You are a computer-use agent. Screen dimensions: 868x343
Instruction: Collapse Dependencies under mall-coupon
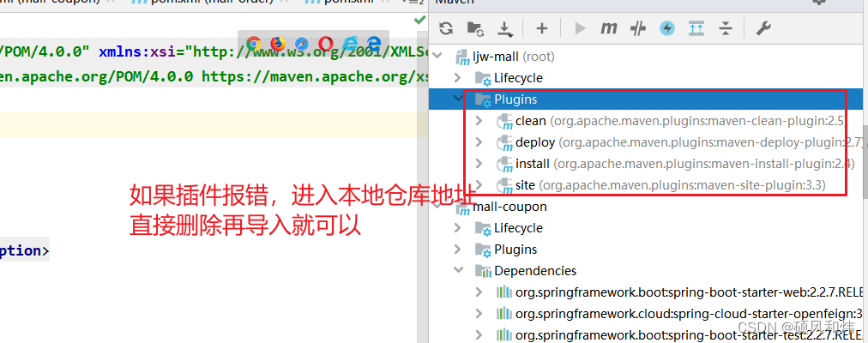[x=458, y=270]
